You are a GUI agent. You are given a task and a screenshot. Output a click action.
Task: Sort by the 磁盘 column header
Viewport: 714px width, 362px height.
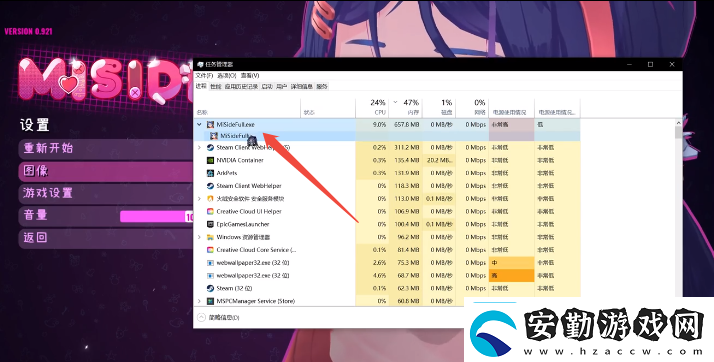[x=438, y=107]
